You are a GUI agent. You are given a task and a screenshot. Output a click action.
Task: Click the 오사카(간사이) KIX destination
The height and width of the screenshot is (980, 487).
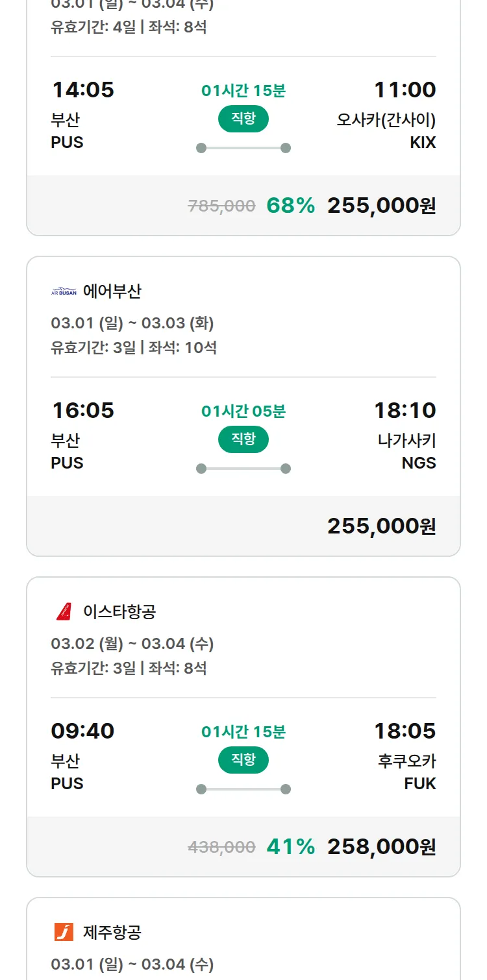pyautogui.click(x=386, y=131)
